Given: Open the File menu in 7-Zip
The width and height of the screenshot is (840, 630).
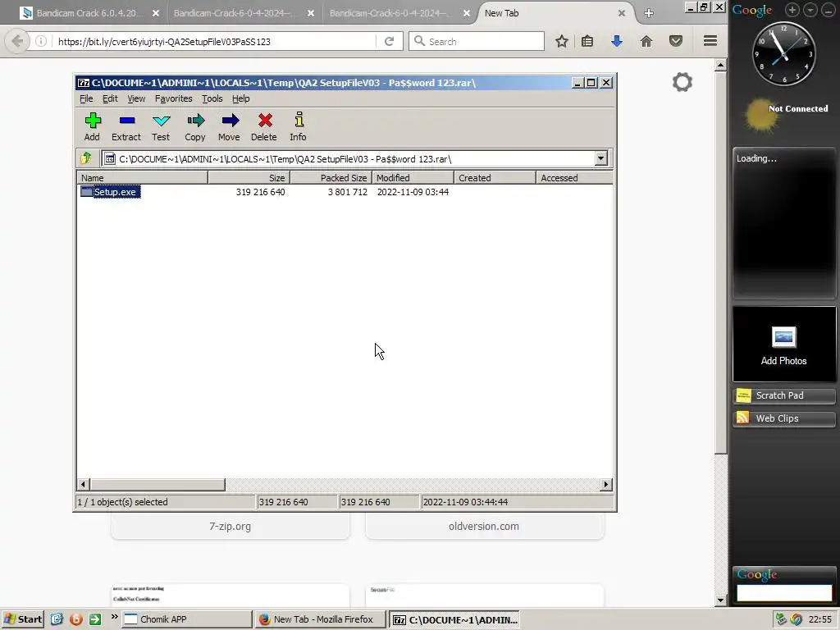Looking at the screenshot, I should [86, 98].
